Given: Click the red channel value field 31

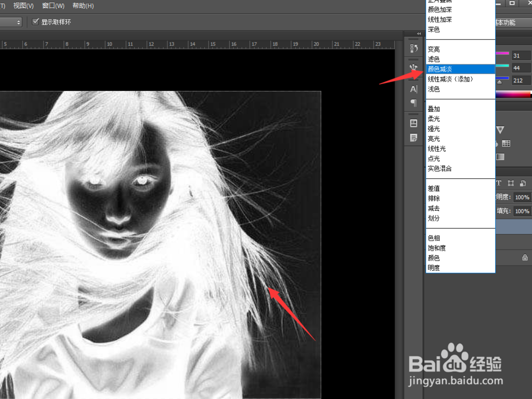Looking at the screenshot, I should point(521,56).
